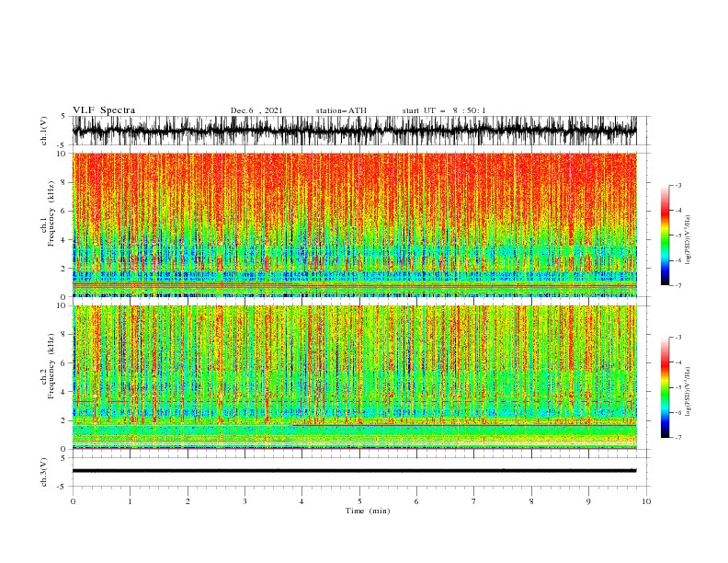728x563 pixels.
Task: Click the "5" voltage tick of ch.1 waveform axis
Action: coord(64,116)
